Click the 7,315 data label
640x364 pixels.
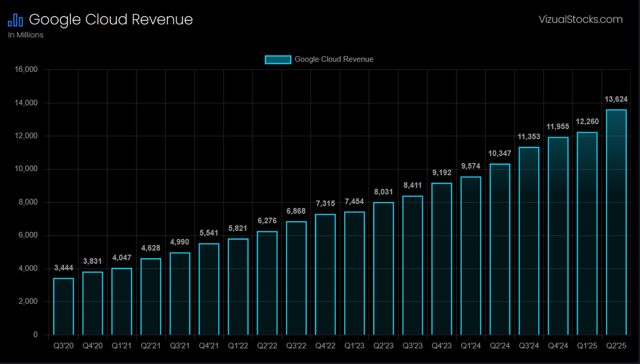325,204
